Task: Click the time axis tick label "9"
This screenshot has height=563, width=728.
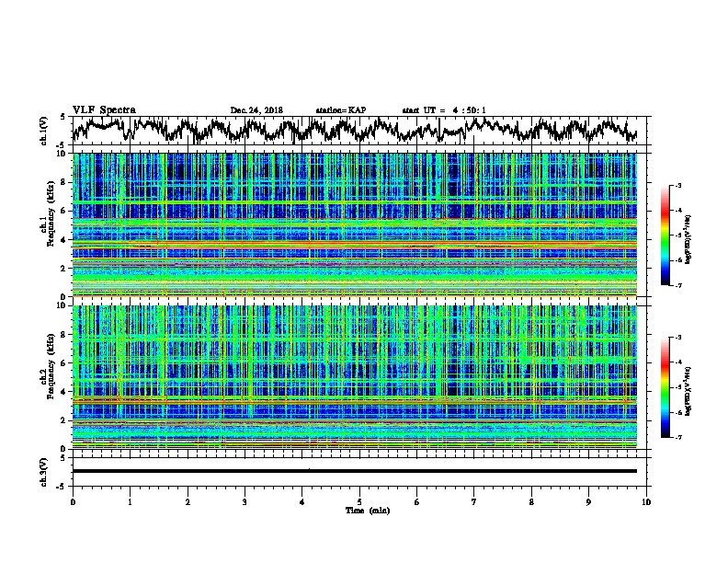Action: tap(588, 502)
